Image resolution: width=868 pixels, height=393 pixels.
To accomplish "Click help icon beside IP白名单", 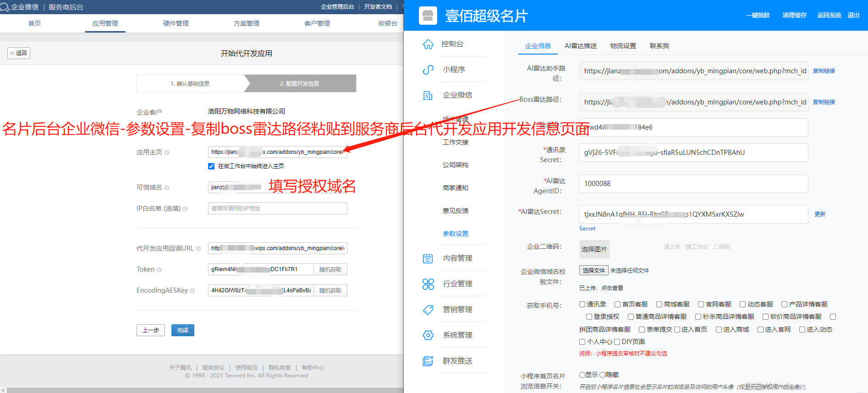I will click(185, 209).
